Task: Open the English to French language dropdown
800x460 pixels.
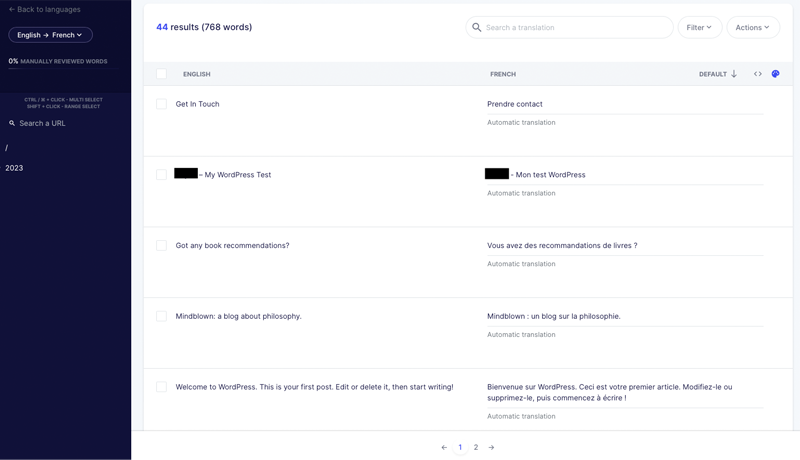Action: click(50, 35)
